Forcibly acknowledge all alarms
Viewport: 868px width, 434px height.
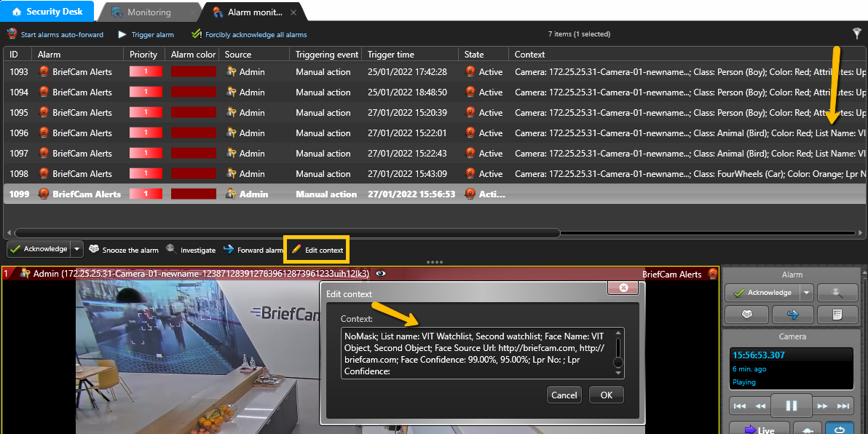tap(249, 34)
